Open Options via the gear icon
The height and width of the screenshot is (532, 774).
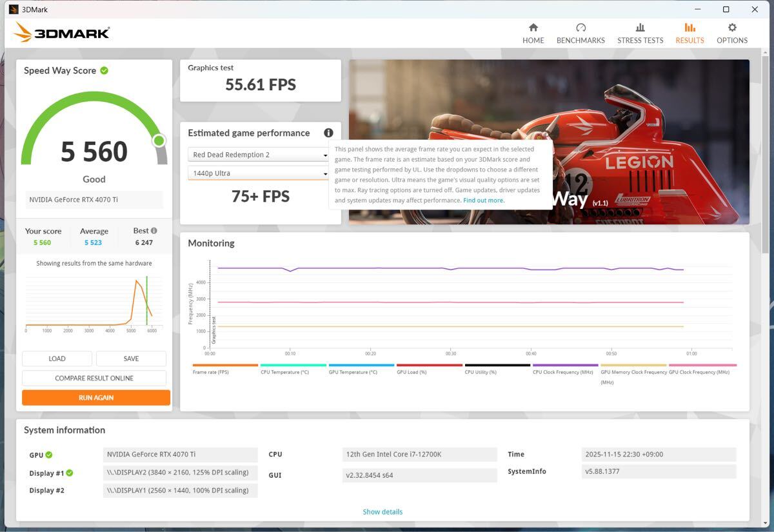[x=732, y=28]
